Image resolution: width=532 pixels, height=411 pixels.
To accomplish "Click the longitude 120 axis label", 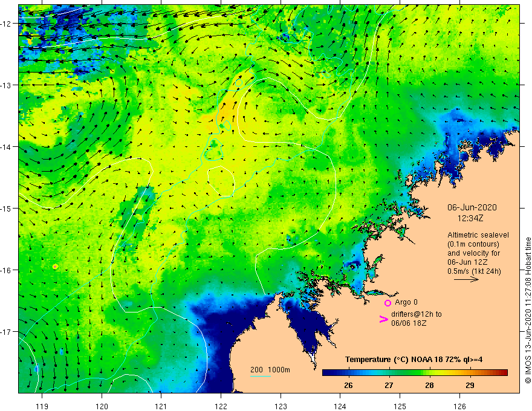I will (x=102, y=406).
